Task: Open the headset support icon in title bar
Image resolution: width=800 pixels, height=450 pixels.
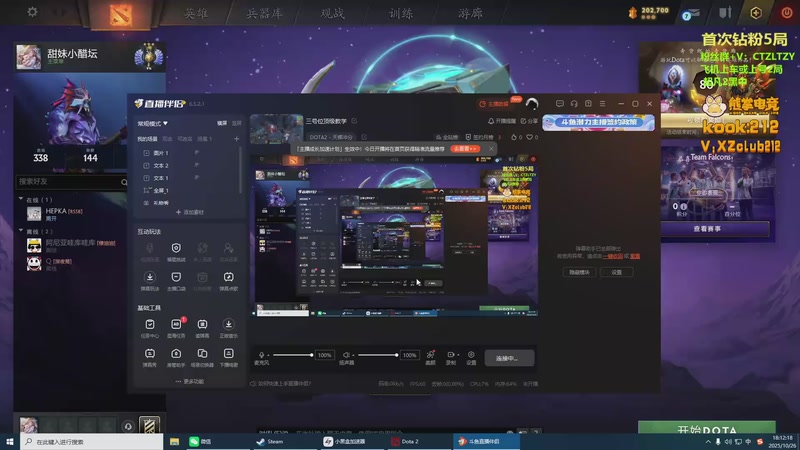Action: pyautogui.click(x=574, y=104)
